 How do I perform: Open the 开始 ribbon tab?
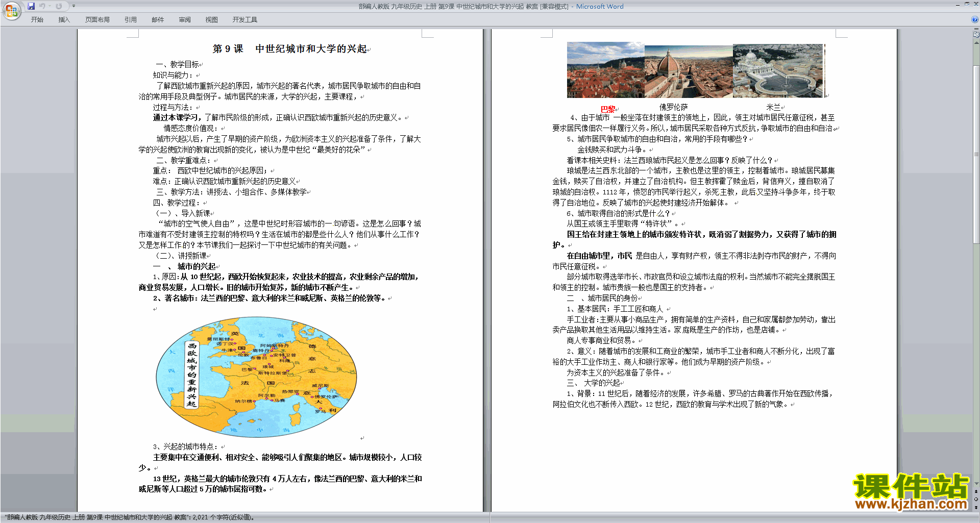pyautogui.click(x=37, y=20)
